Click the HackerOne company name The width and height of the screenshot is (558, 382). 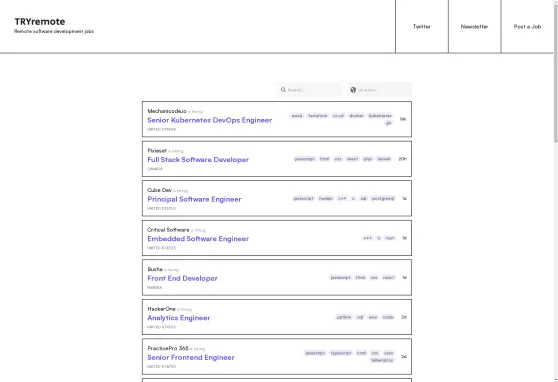pos(161,309)
